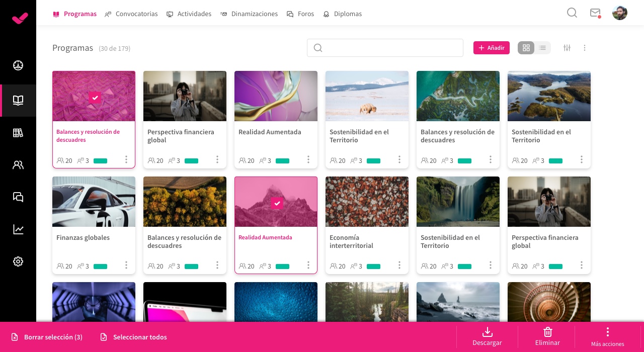Open options menu on Finanzas globales card
Image resolution: width=644 pixels, height=352 pixels.
pyautogui.click(x=126, y=265)
